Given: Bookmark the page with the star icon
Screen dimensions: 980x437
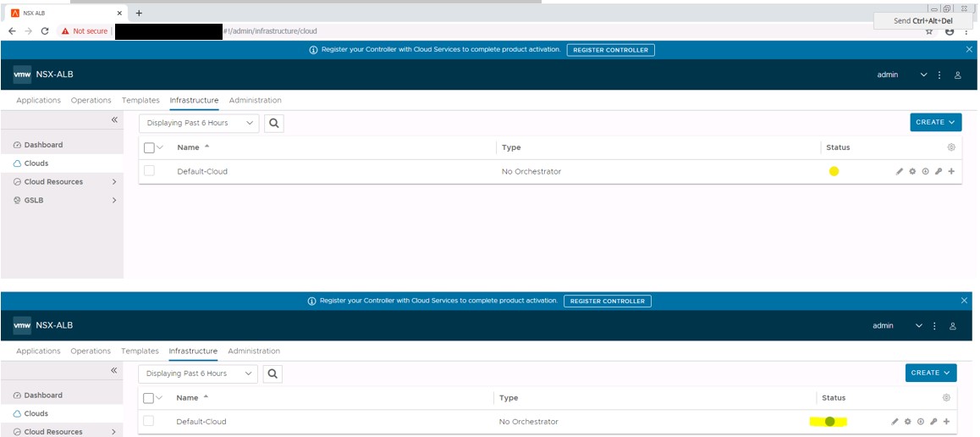Looking at the screenshot, I should [930, 31].
